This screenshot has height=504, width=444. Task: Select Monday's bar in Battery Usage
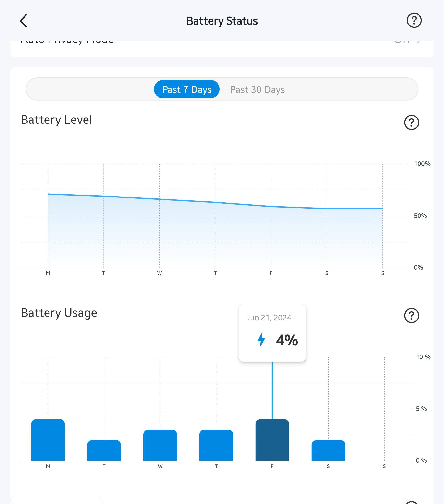[48, 440]
